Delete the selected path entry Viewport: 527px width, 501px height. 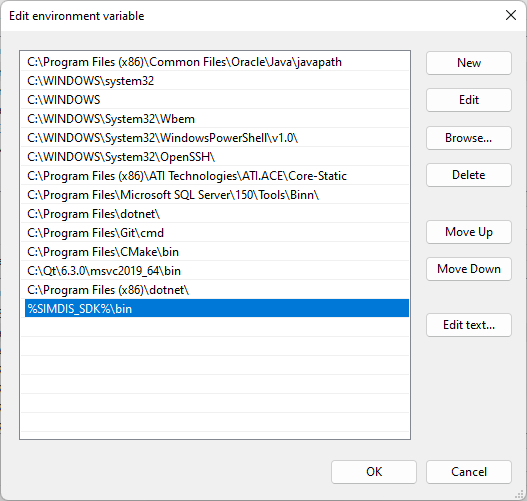[x=469, y=175]
